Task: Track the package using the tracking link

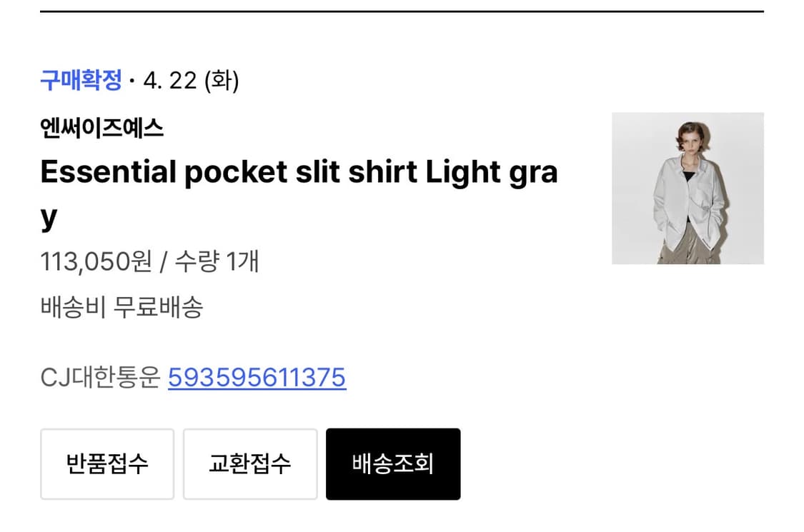Action: [256, 378]
